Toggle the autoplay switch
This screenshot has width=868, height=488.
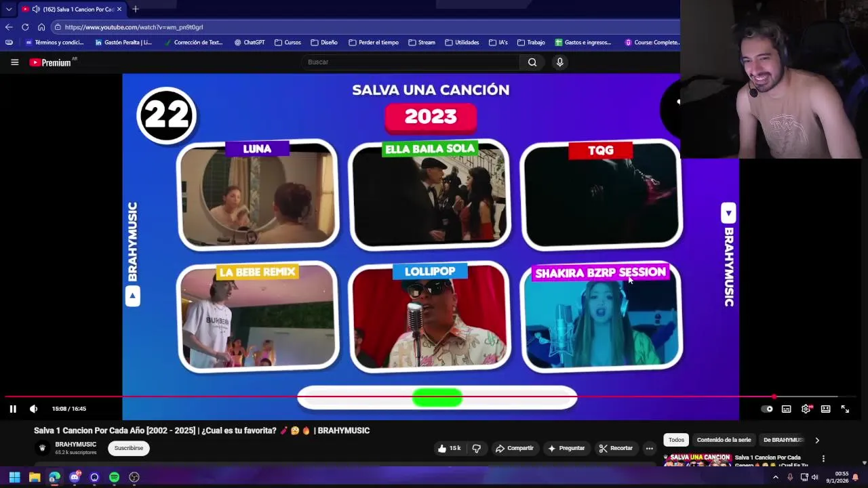click(x=767, y=409)
